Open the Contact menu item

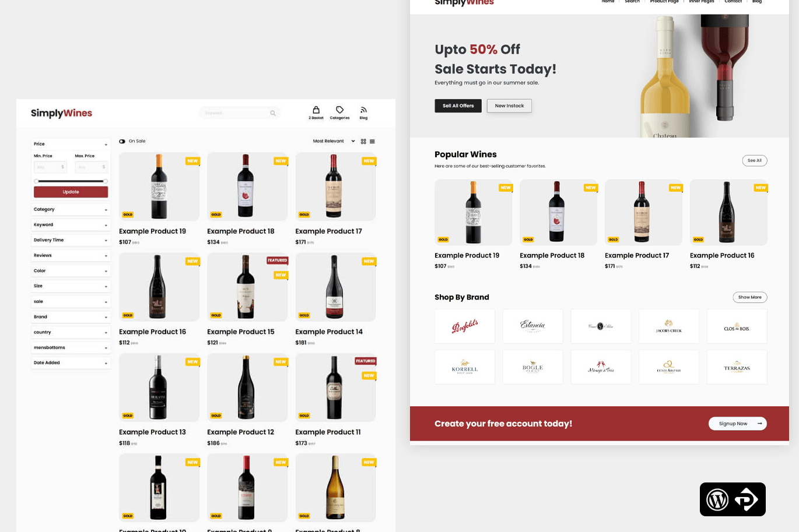coord(733,2)
